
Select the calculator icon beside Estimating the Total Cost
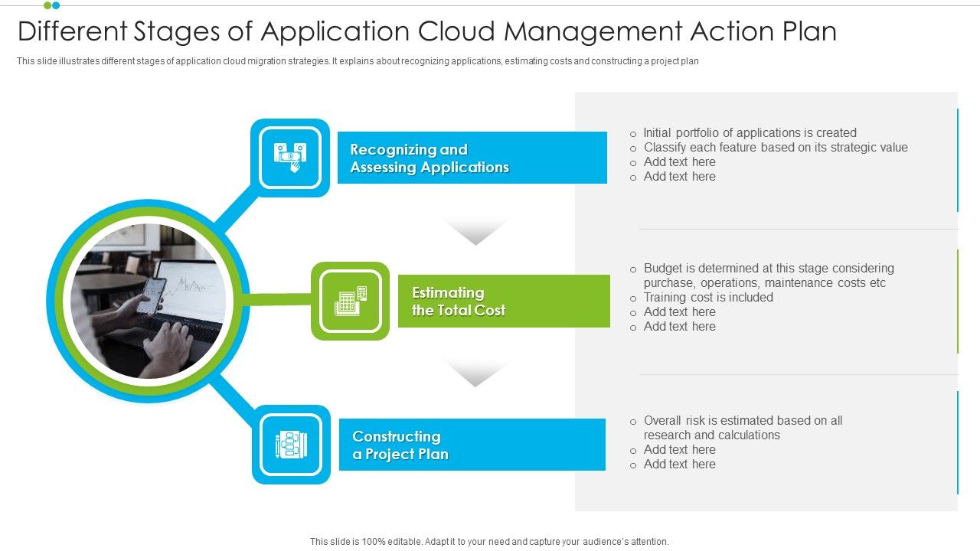351,301
